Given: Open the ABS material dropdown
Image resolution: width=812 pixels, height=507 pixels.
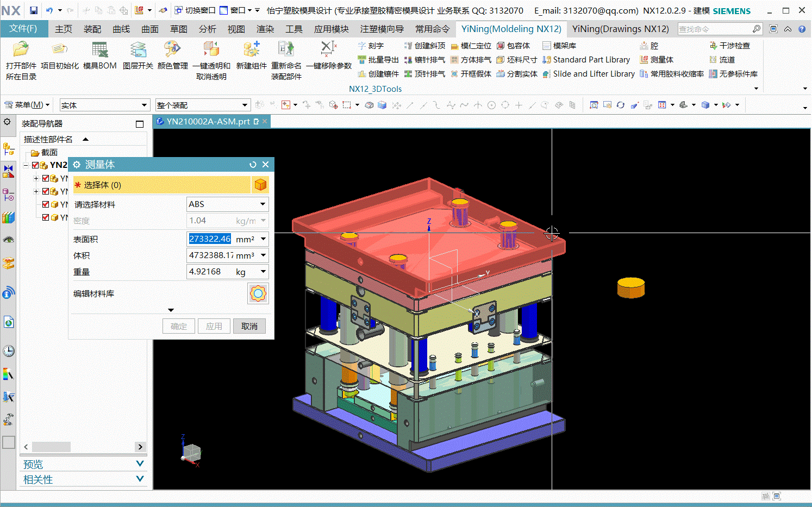Looking at the screenshot, I should pos(228,204).
